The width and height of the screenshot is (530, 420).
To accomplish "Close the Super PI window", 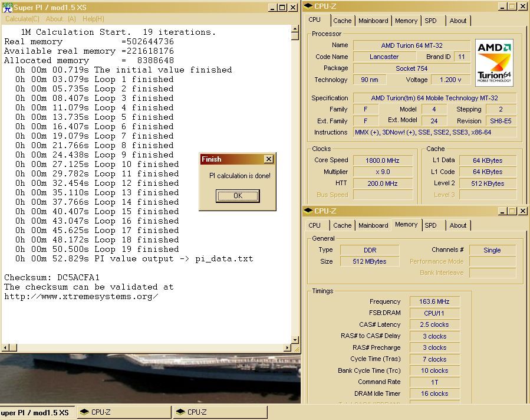I will pos(293,8).
